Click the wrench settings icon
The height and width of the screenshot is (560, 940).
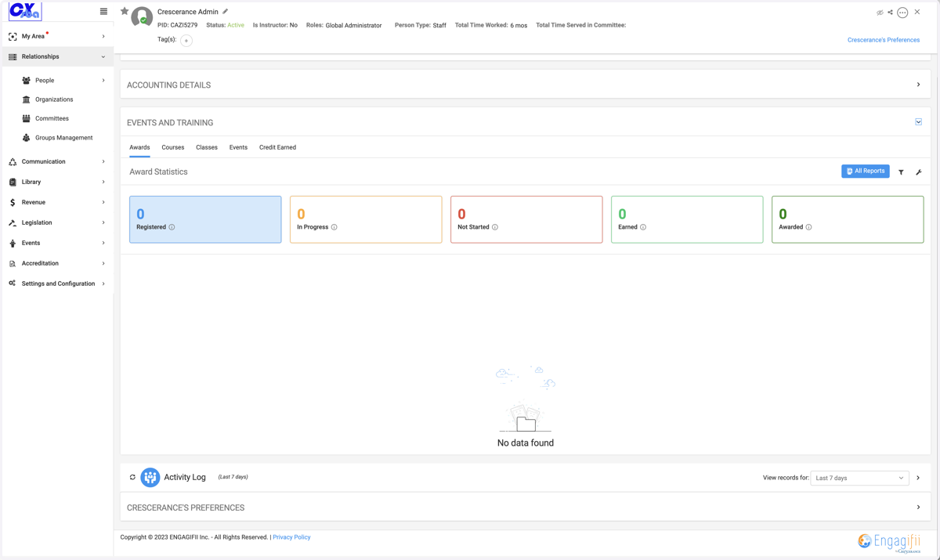point(919,172)
